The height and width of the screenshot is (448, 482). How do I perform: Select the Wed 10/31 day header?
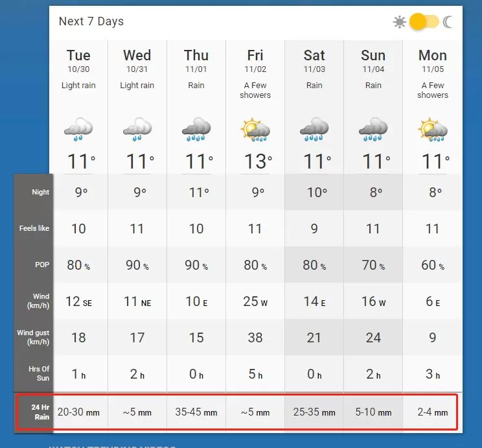137,61
